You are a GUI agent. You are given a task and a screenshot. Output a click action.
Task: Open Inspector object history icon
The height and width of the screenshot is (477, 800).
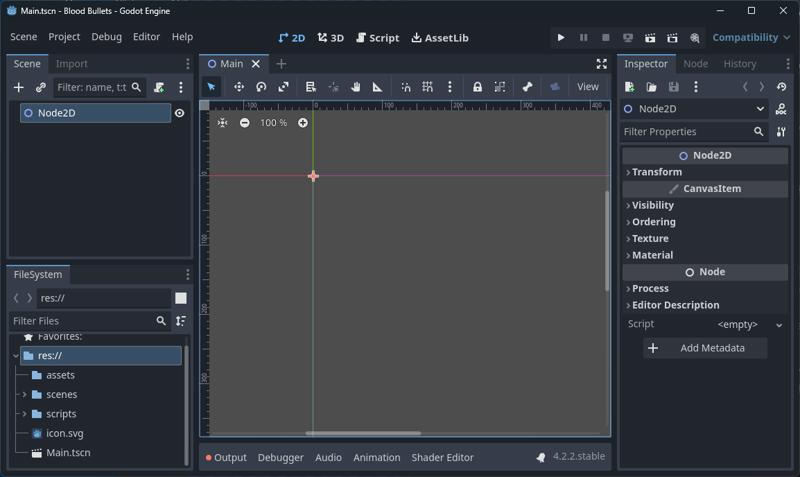(782, 87)
